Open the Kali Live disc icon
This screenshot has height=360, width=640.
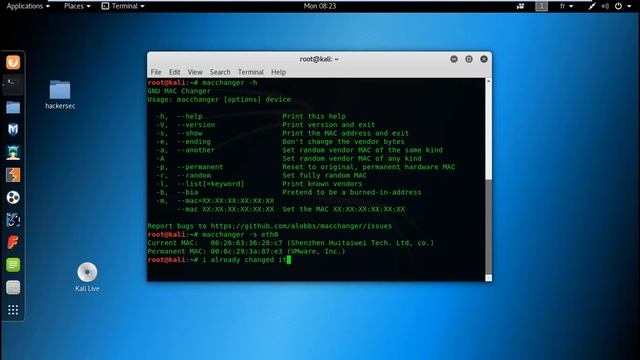pyautogui.click(x=87, y=278)
